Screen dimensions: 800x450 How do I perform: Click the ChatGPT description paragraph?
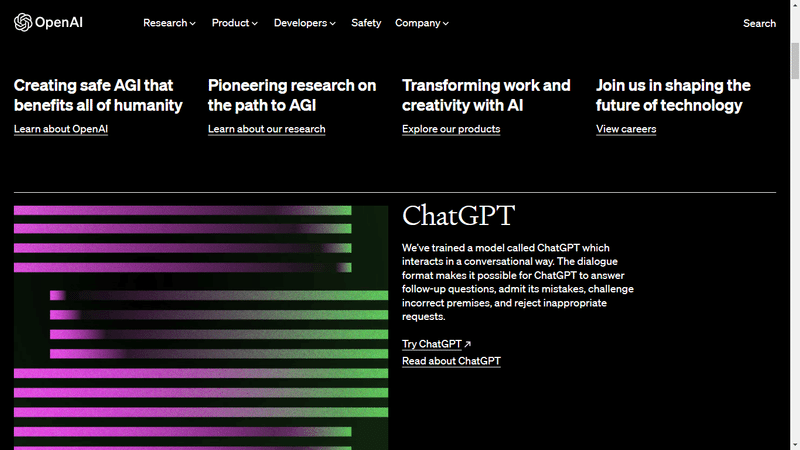[x=518, y=282]
